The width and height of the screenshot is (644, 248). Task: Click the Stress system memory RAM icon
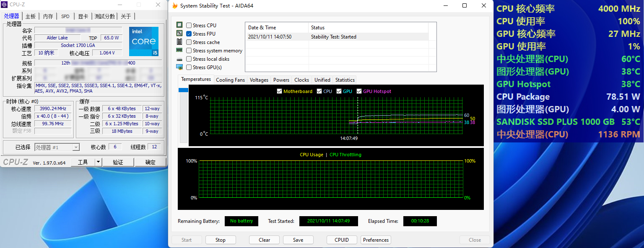click(x=179, y=50)
